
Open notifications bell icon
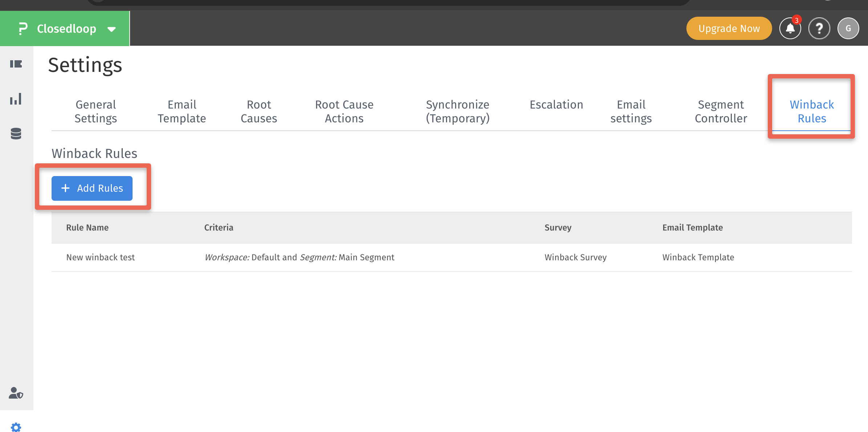(790, 28)
